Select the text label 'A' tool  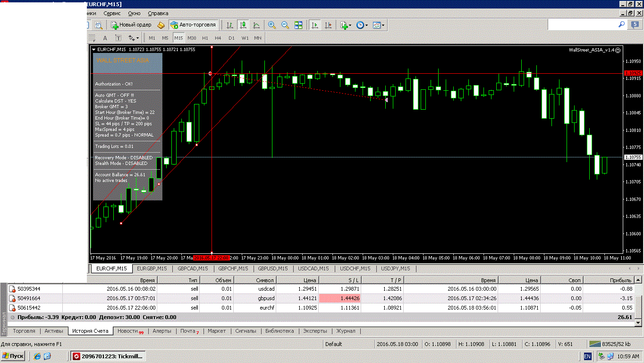(x=105, y=38)
